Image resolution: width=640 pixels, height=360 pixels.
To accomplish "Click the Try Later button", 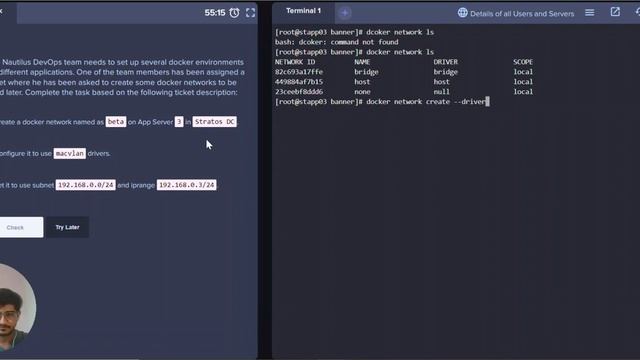I will pyautogui.click(x=67, y=227).
